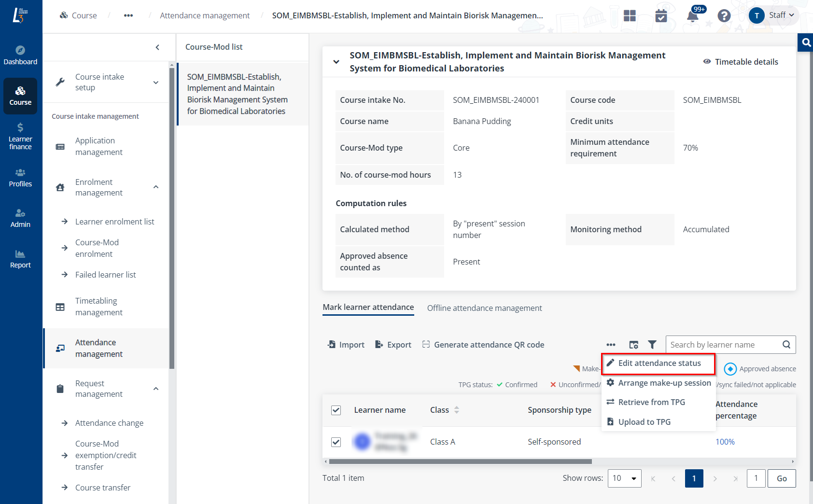Screen dimensions: 813x504
Task: Open column settings icon beside filter
Action: point(633,345)
